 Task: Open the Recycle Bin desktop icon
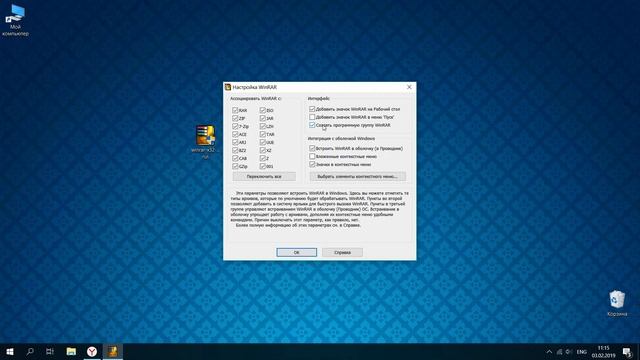click(x=617, y=303)
